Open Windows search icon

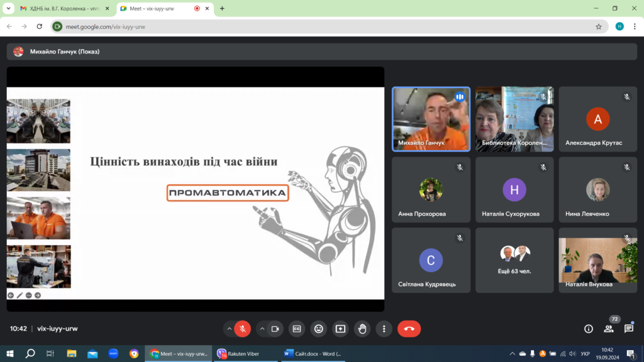30,353
